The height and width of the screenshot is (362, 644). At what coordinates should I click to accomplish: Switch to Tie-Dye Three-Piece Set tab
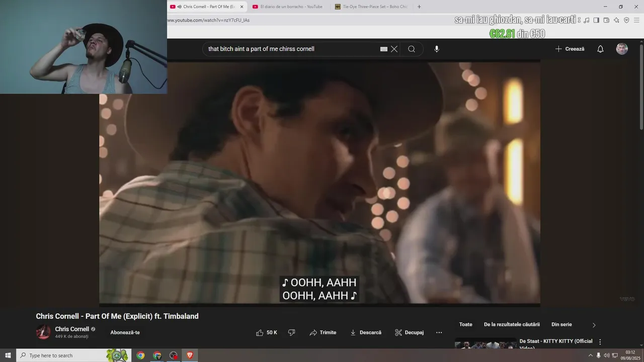coord(371,7)
